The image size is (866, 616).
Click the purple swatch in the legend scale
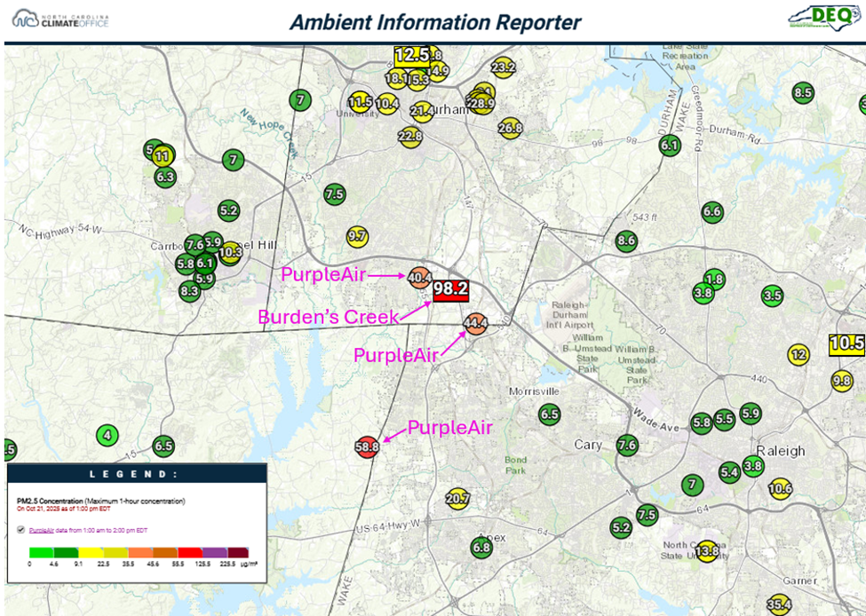[215, 552]
